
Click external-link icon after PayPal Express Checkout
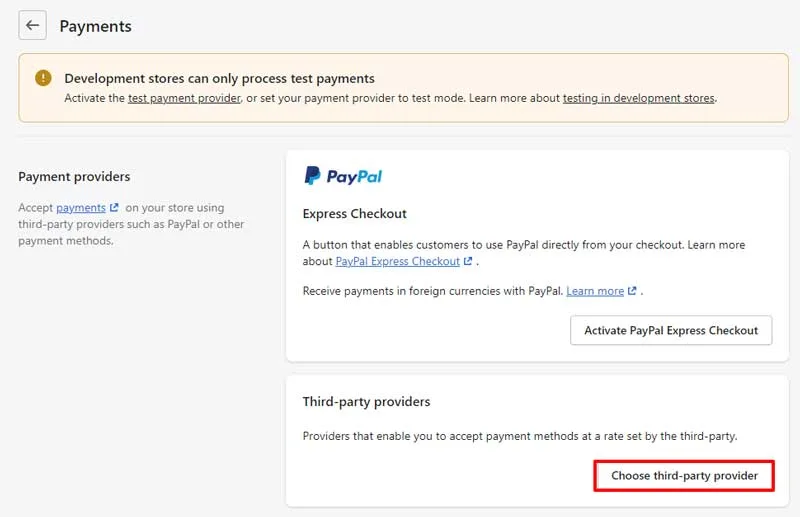pyautogui.click(x=468, y=261)
